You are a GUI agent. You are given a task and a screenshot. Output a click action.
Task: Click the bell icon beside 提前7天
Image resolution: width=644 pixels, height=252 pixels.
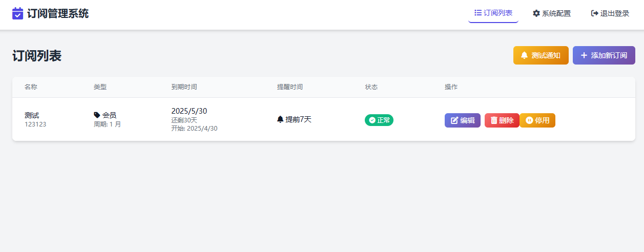280,119
